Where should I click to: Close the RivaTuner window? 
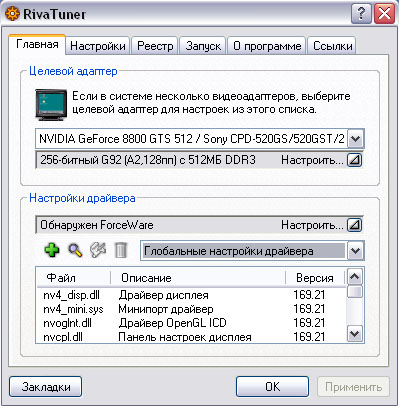coord(384,14)
